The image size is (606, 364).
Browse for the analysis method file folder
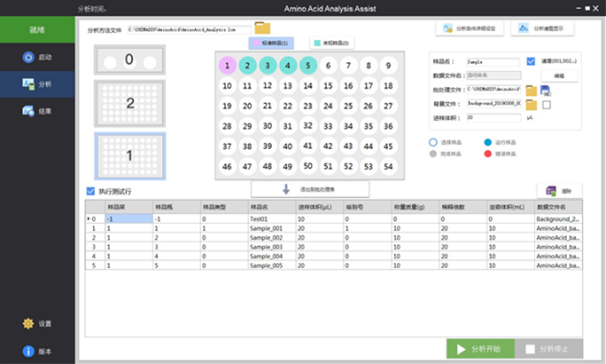(x=262, y=29)
